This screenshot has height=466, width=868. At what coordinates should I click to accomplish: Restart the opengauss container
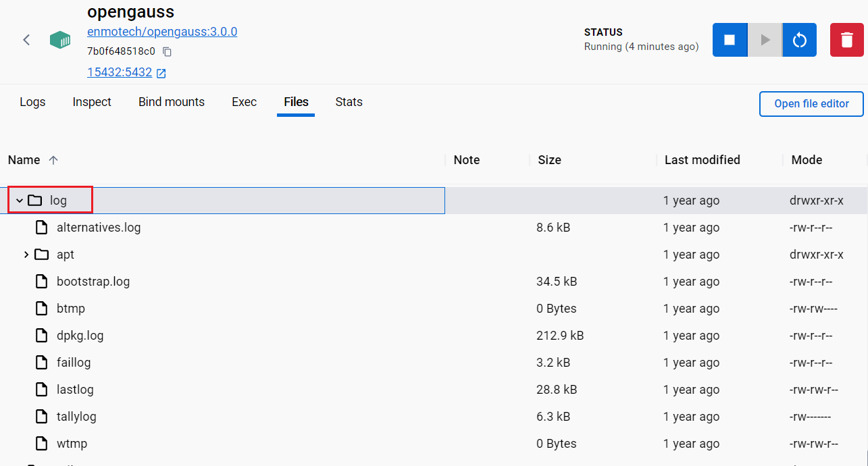tap(800, 40)
